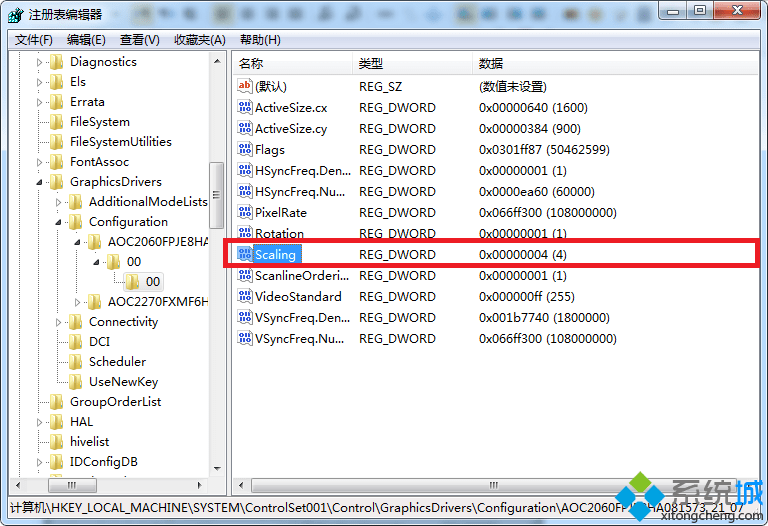Image resolution: width=768 pixels, height=526 pixels.
Task: Click the Scaling value icon
Action: (245, 254)
